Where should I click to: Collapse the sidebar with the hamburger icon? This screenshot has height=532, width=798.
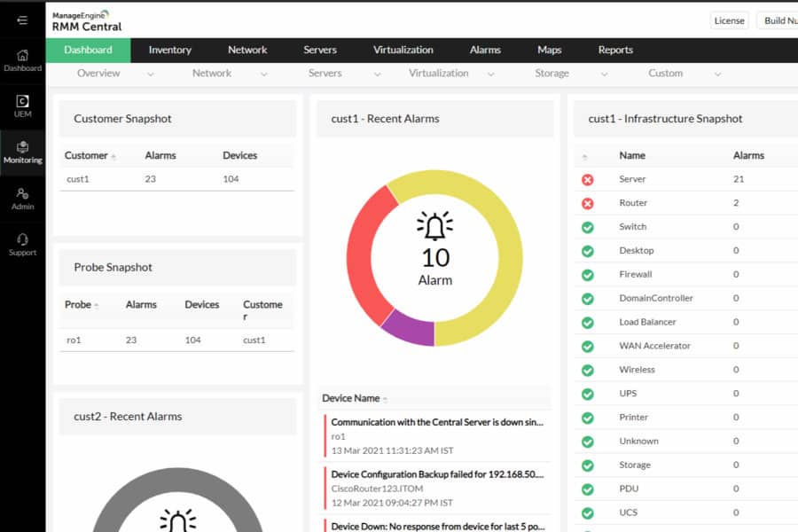coord(22,20)
